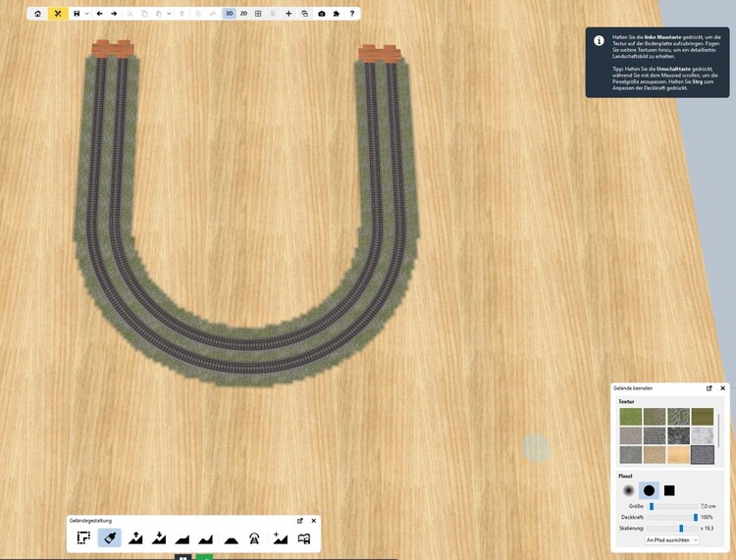
Task: Select the hard round brush
Action: pos(649,490)
